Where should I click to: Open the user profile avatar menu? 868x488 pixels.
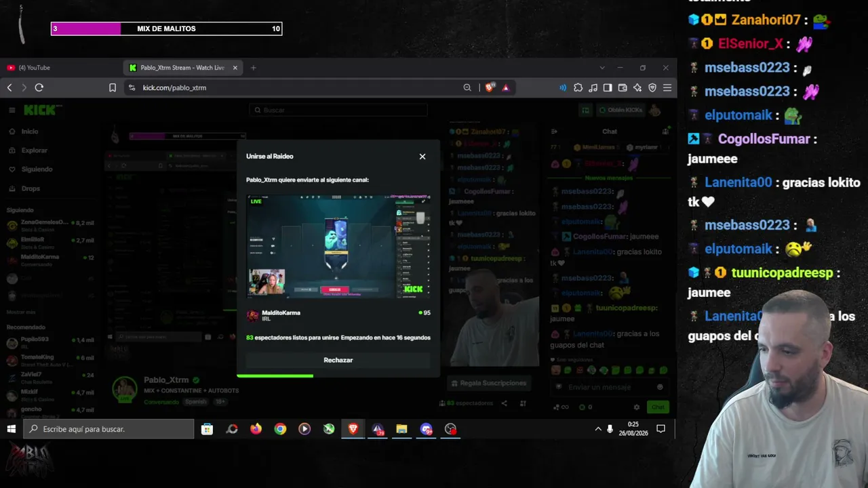click(655, 110)
